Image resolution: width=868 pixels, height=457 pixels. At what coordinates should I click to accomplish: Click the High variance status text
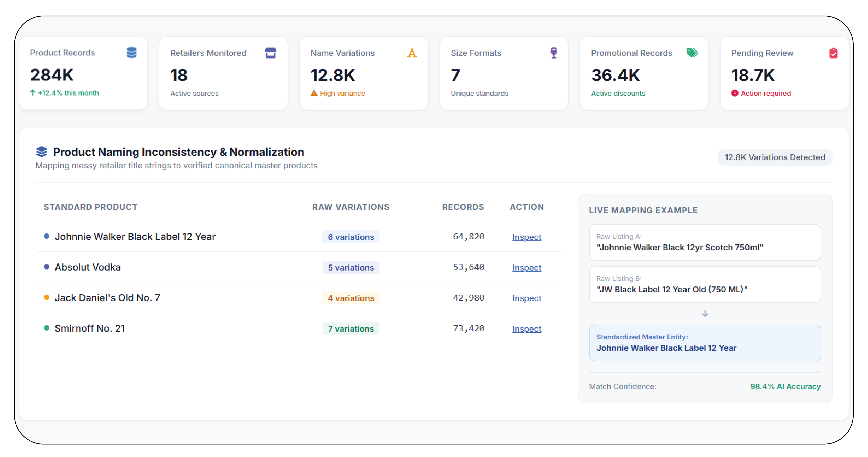pyautogui.click(x=342, y=93)
